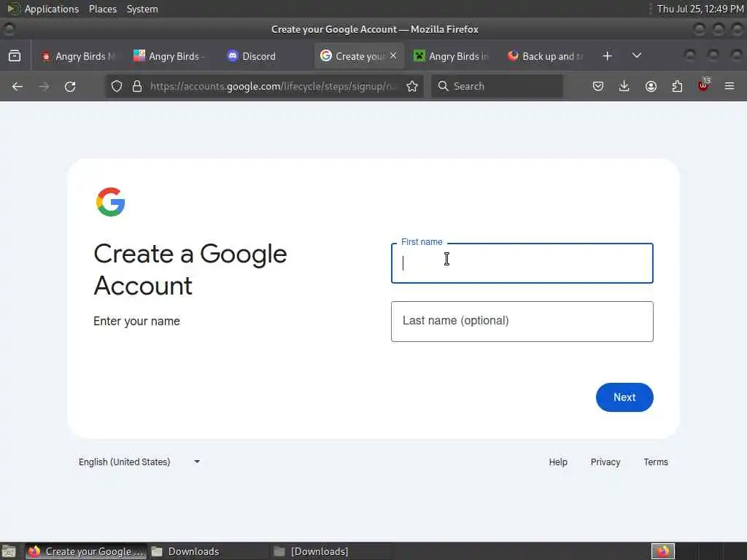Open the Places menu
747x560 pixels.
coord(102,9)
